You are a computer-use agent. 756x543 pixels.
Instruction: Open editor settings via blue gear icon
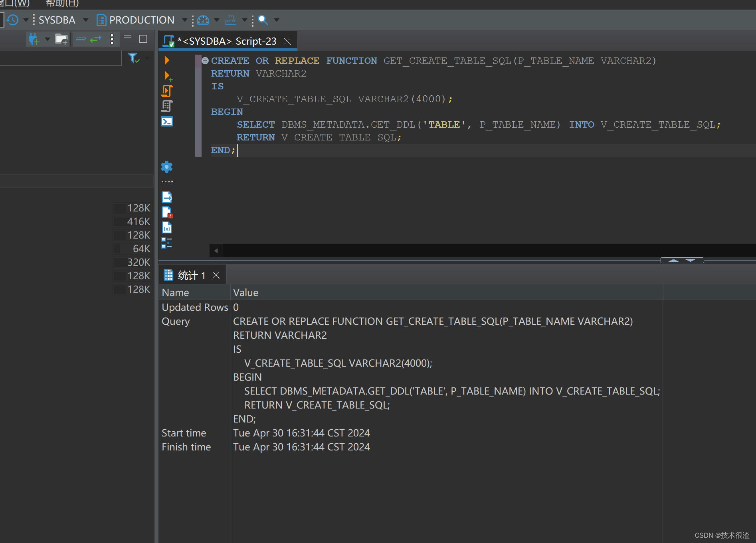[x=167, y=167]
